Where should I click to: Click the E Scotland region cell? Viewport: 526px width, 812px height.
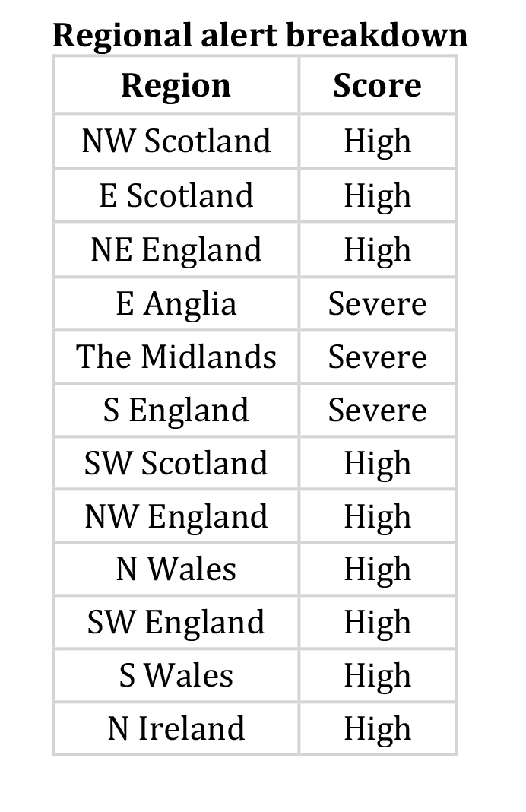176,195
